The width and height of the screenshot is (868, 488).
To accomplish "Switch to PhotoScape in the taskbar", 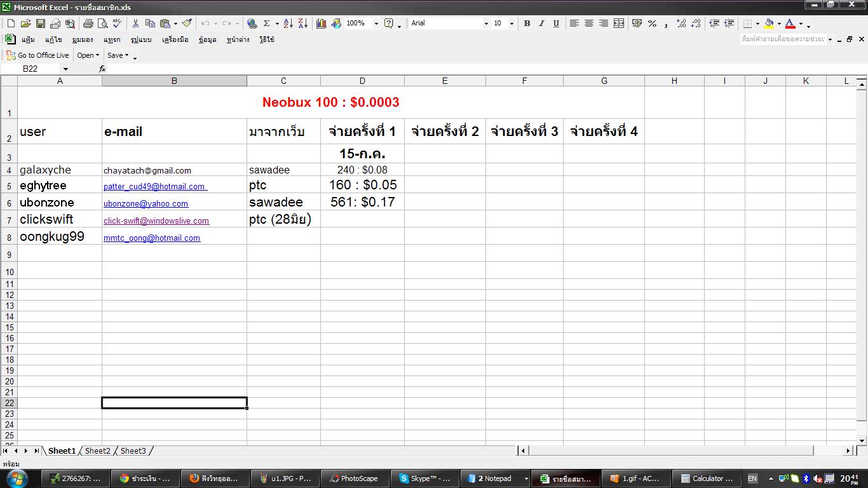I will tap(355, 478).
